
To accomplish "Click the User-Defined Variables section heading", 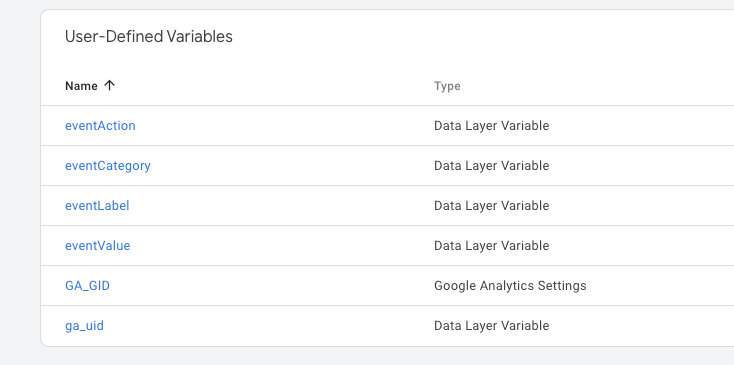I will [148, 36].
